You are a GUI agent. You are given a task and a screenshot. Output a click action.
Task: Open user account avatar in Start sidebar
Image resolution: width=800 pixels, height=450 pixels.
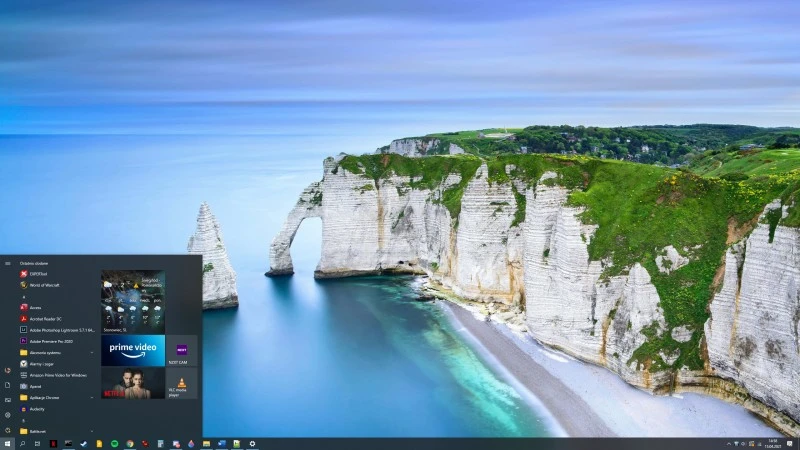coord(8,370)
